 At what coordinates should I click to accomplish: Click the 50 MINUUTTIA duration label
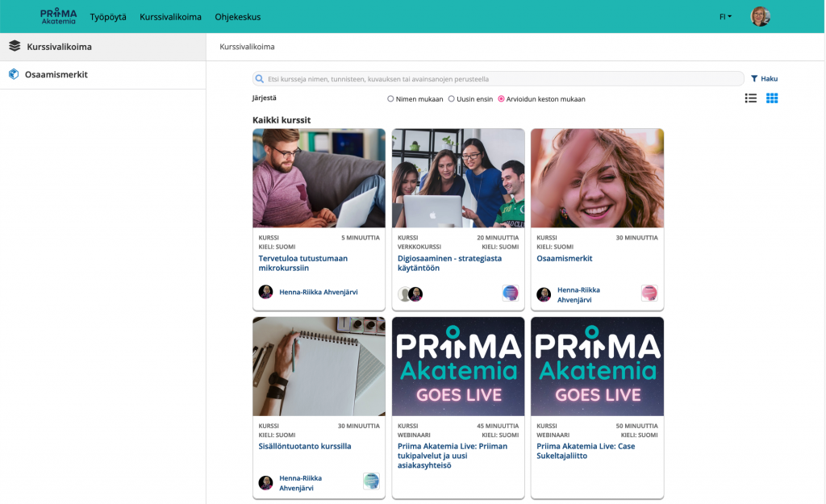[x=637, y=426]
